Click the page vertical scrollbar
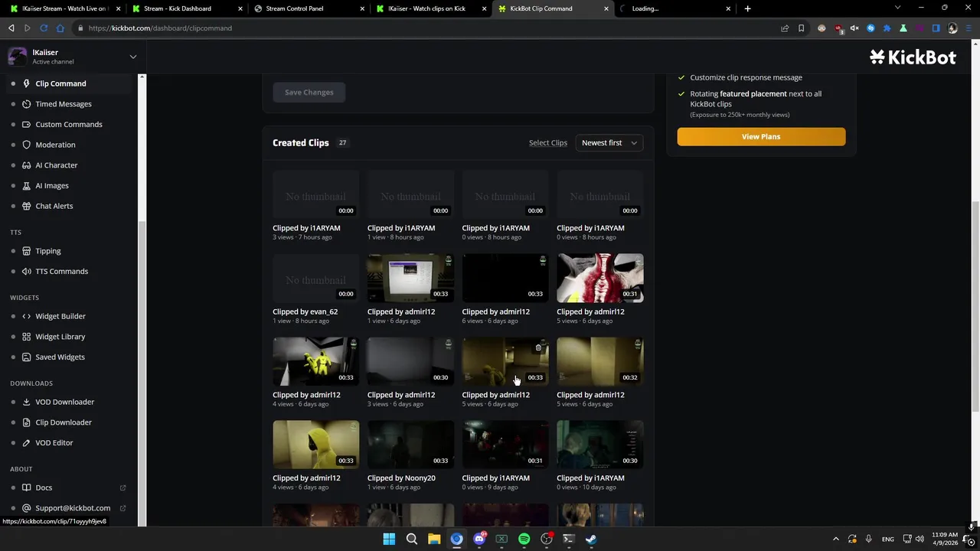This screenshot has height=551, width=980. coord(975,306)
